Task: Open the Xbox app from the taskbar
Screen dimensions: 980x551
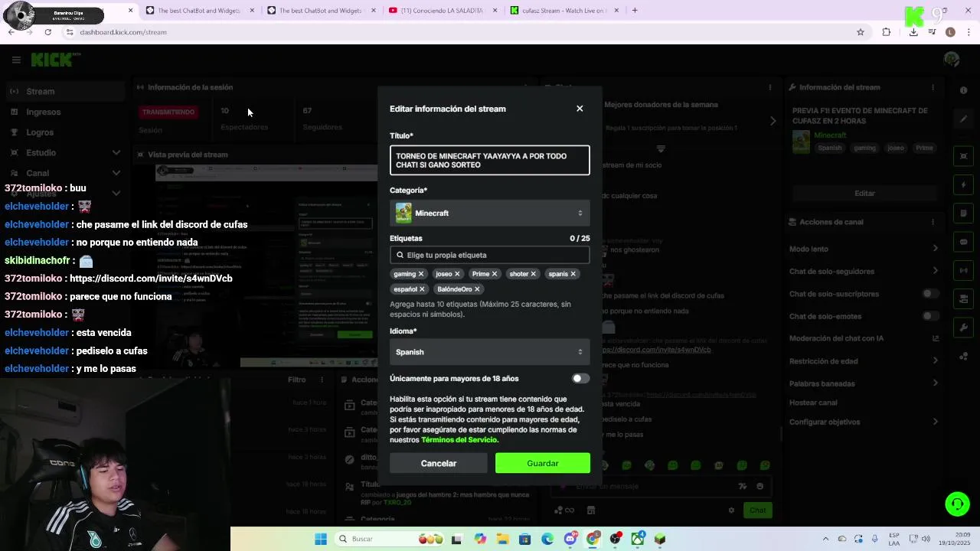Action: (637, 539)
